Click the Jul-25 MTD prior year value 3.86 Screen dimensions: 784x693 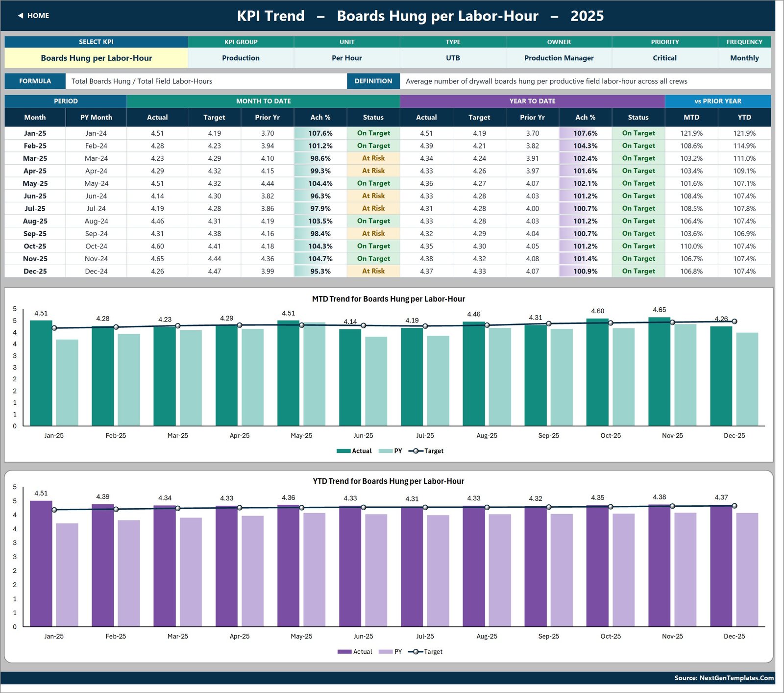pyautogui.click(x=267, y=208)
